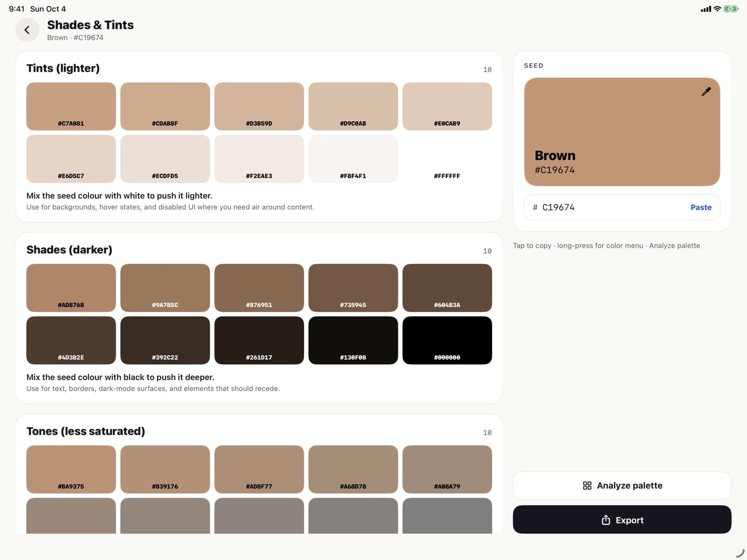747x560 pixels.
Task: Copy tone swatch #A08A79
Action: pos(447,469)
